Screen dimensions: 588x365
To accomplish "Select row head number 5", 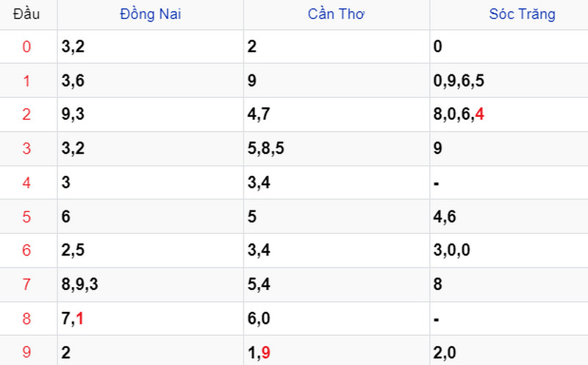I will pos(26,217).
